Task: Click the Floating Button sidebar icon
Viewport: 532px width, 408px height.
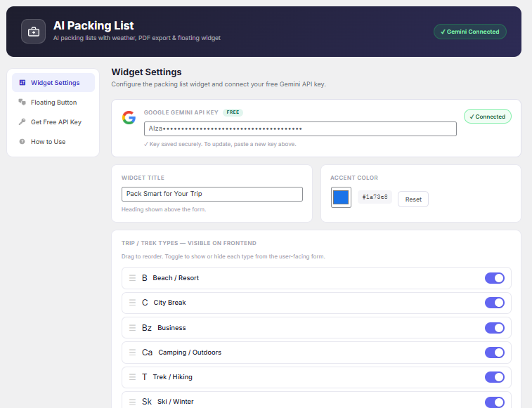Action: 22,102
